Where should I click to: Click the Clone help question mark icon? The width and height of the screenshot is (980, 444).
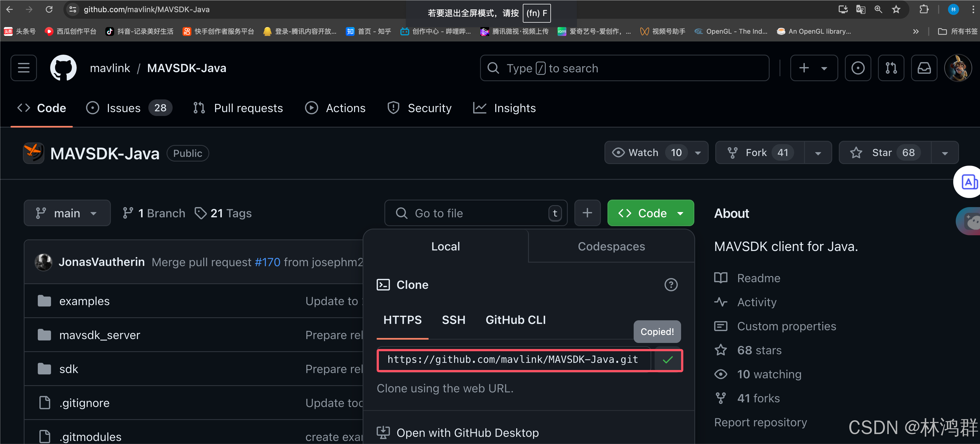671,284
